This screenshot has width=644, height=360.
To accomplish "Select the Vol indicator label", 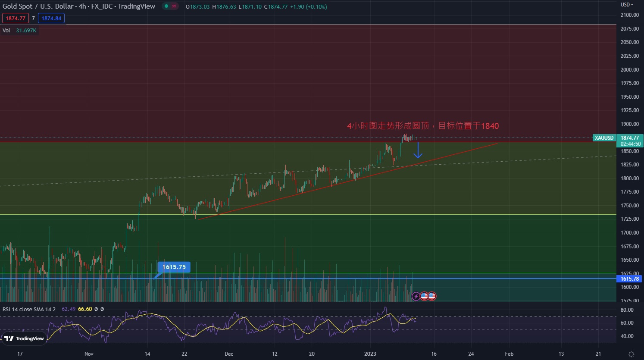I will click(6, 31).
